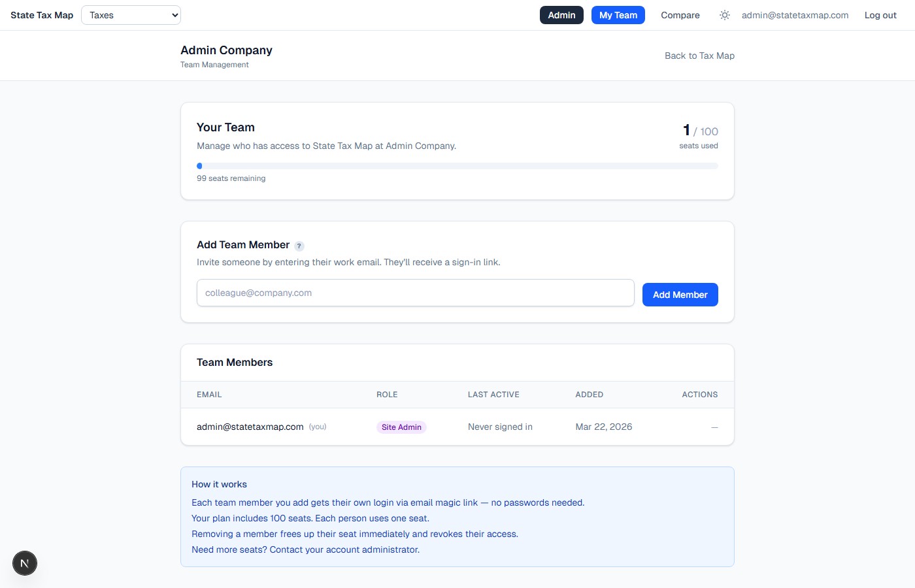Image resolution: width=915 pixels, height=588 pixels.
Task: Click the Log out link
Action: [880, 15]
